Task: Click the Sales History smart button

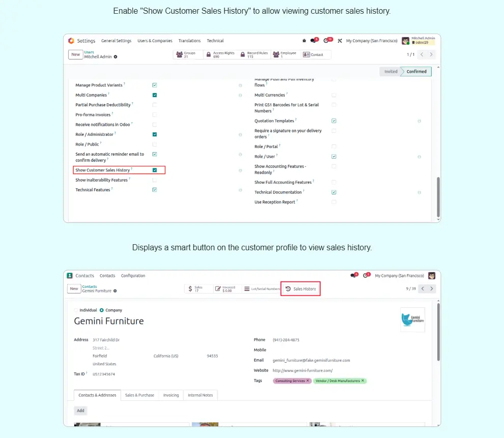Action: click(x=301, y=289)
